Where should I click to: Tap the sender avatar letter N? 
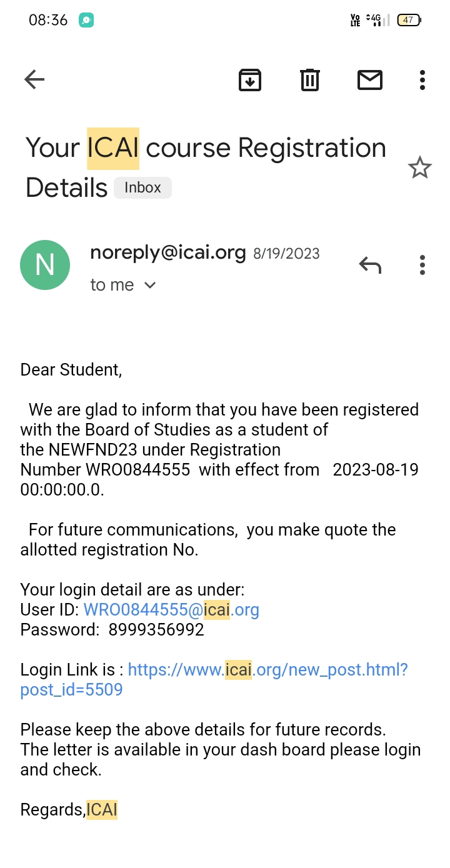click(45, 265)
